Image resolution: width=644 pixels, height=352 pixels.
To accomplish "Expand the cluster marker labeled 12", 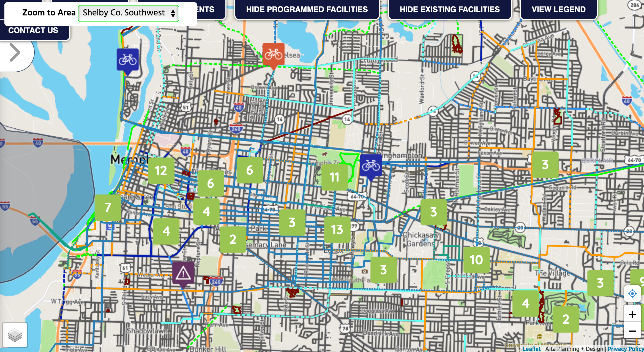I will 161,171.
